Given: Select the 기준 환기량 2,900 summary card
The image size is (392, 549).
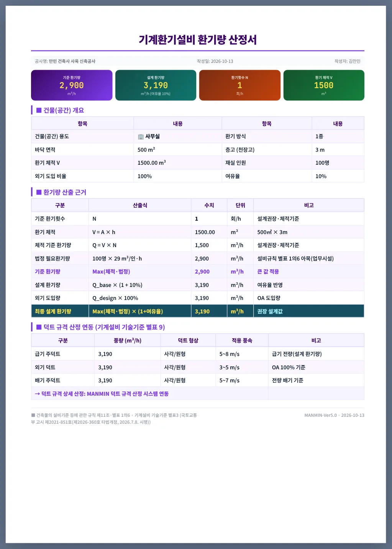Looking at the screenshot, I should (x=72, y=85).
